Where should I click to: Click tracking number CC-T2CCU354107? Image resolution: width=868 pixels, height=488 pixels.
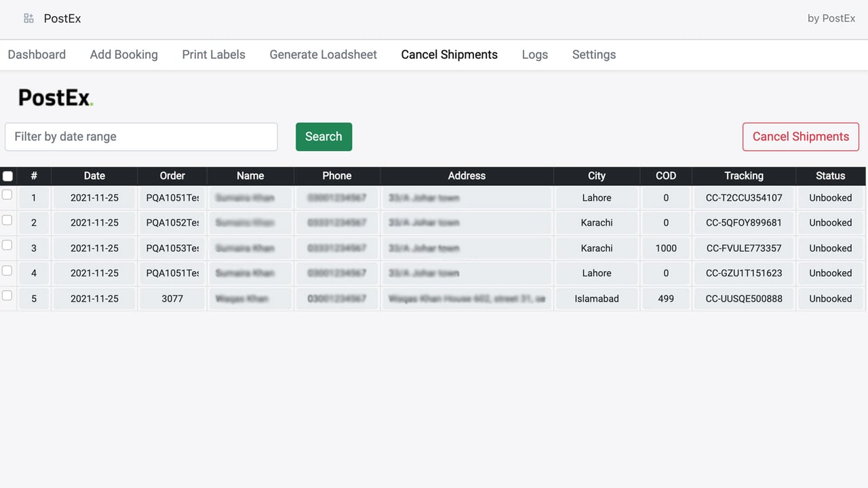744,198
